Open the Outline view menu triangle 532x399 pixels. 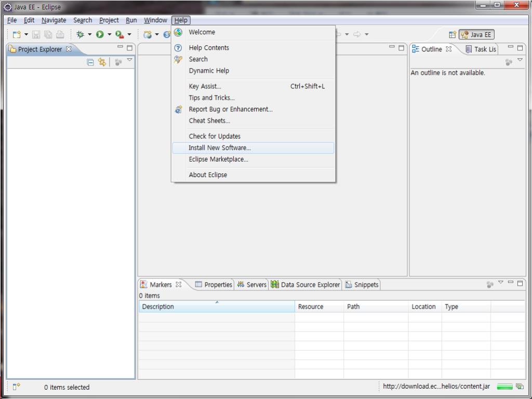click(520, 60)
